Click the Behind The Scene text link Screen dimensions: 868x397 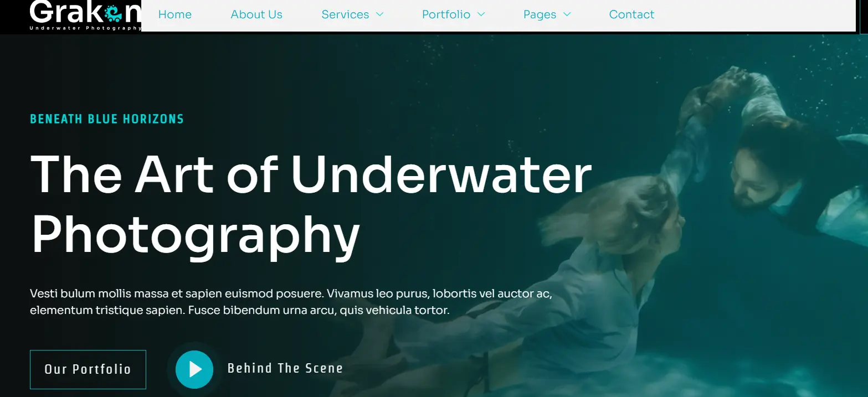(x=285, y=368)
